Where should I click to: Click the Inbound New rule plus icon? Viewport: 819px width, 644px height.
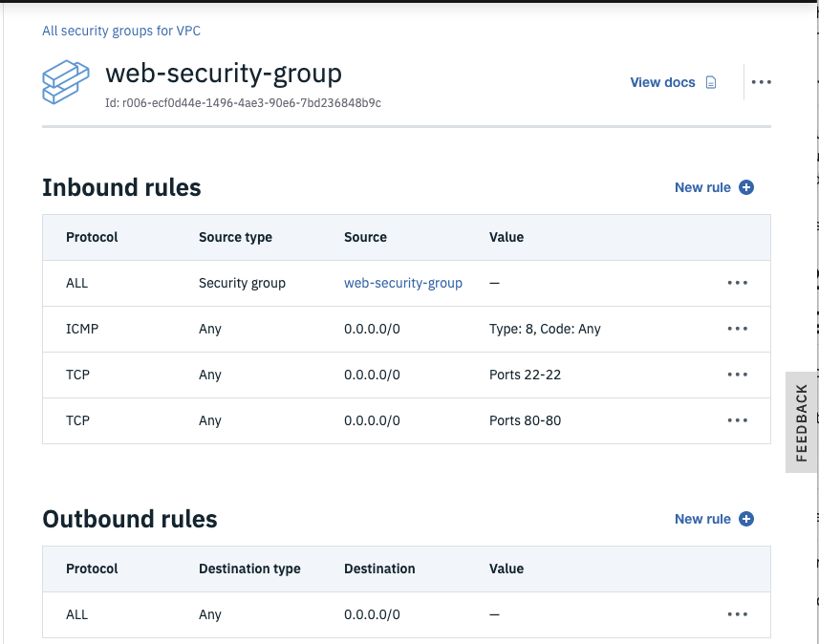[746, 187]
